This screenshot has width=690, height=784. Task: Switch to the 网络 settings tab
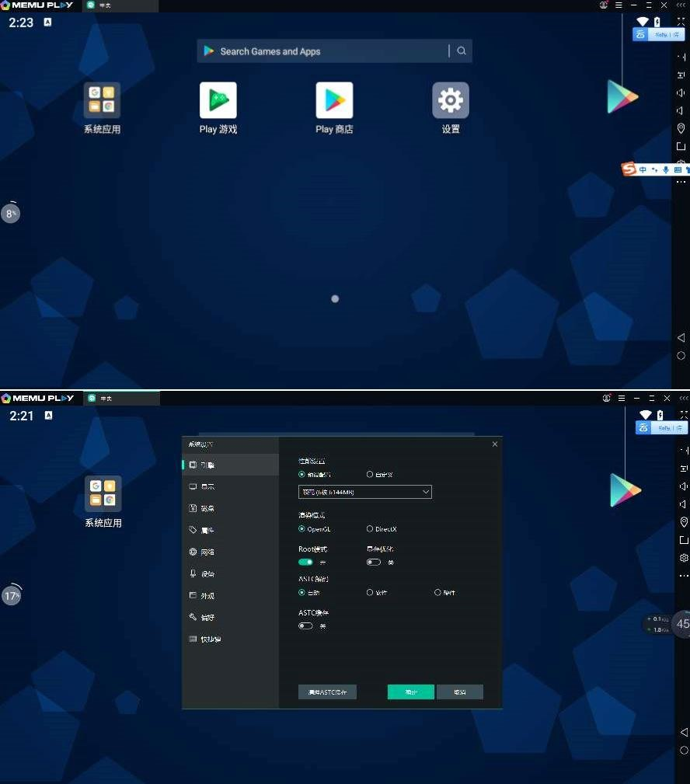[x=207, y=552]
